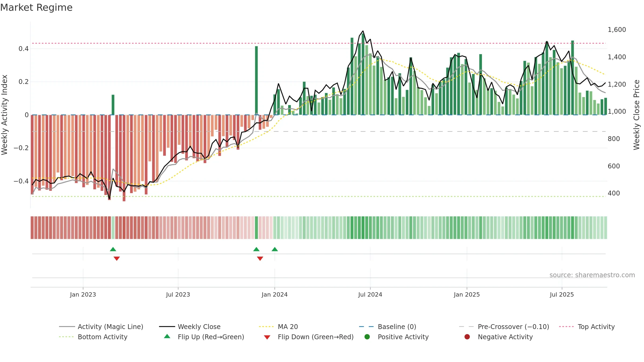The height and width of the screenshot is (362, 644).
Task: Click the Market Regime chart title
Action: [x=36, y=8]
